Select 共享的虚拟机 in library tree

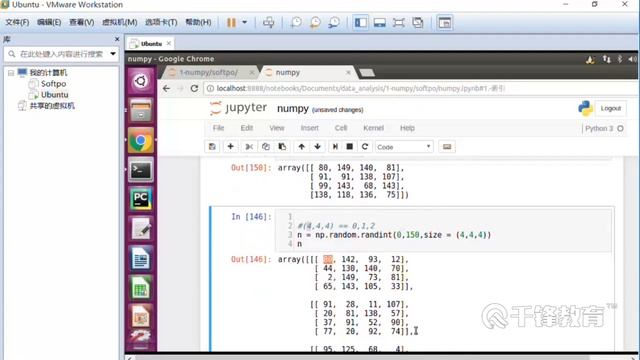[52, 106]
